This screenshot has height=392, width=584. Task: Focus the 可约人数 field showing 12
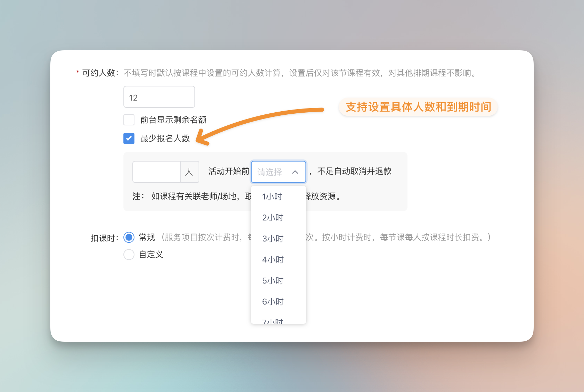point(159,97)
